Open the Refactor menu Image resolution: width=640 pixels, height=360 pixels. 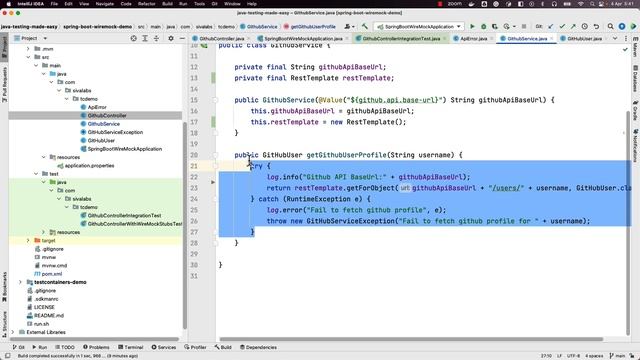147,4
